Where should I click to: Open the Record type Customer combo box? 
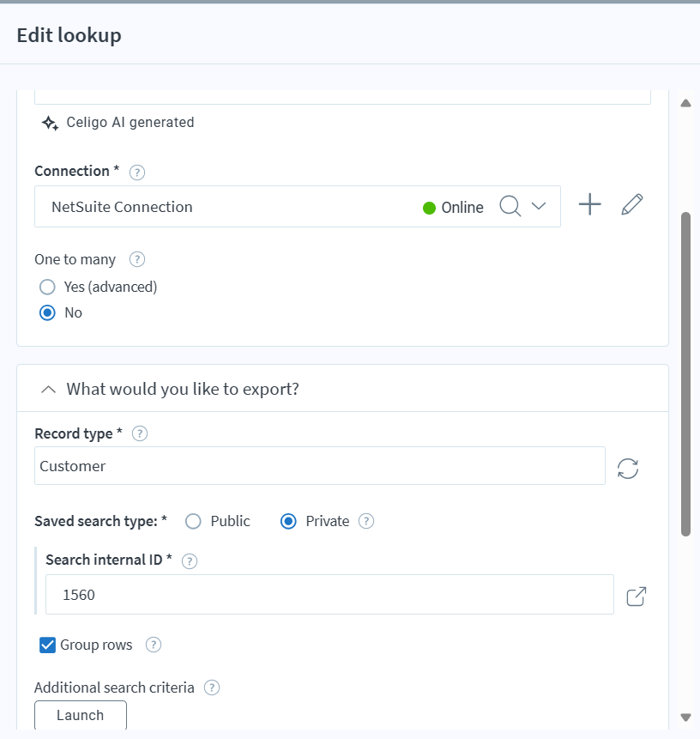(319, 466)
